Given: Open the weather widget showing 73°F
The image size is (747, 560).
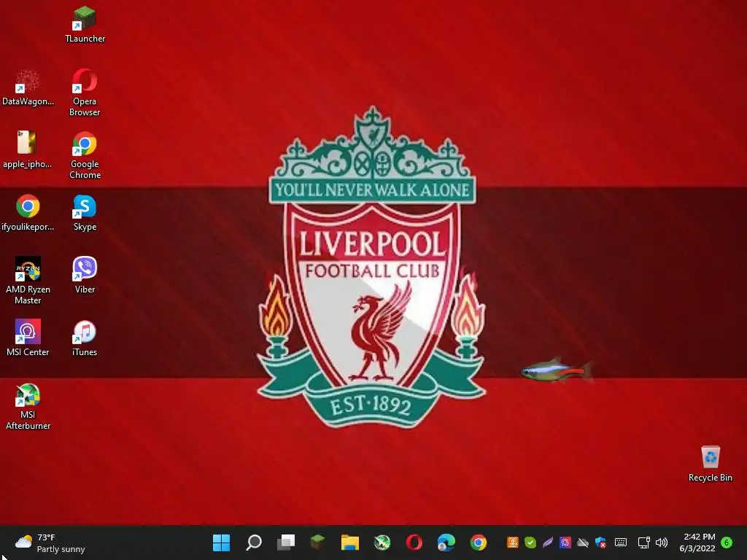Looking at the screenshot, I should tap(50, 542).
